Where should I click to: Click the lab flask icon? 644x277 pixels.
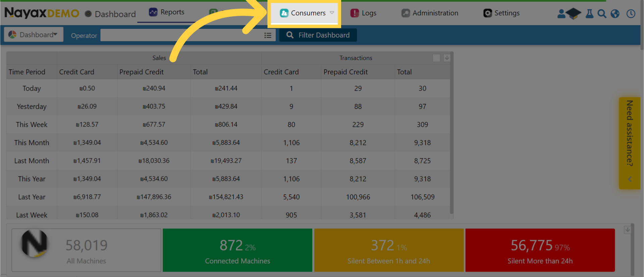pos(589,14)
